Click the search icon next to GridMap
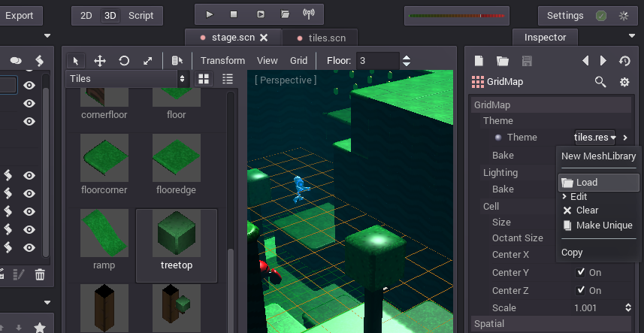The width and height of the screenshot is (644, 333). tap(600, 82)
